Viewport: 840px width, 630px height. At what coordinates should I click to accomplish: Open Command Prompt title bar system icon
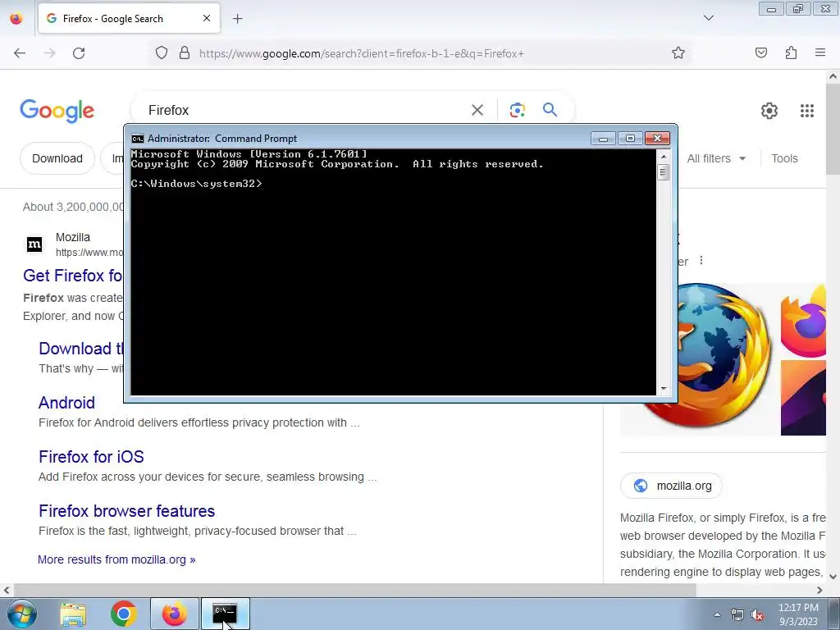point(138,138)
